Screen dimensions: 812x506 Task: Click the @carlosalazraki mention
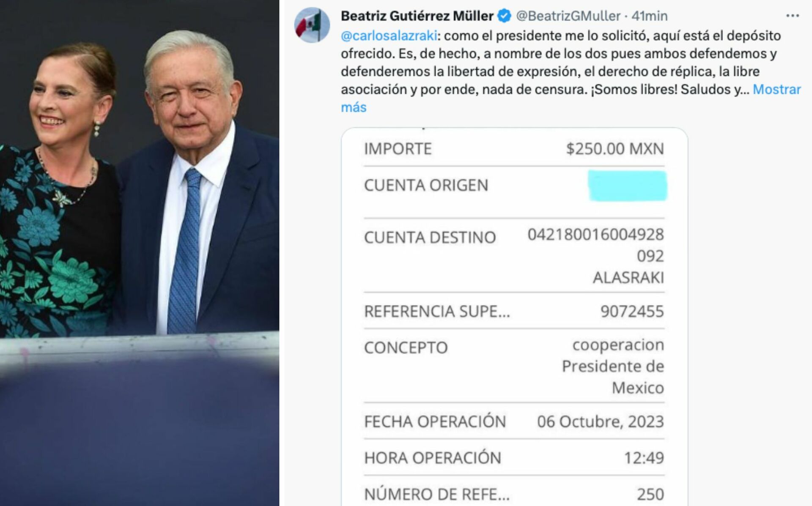point(389,36)
